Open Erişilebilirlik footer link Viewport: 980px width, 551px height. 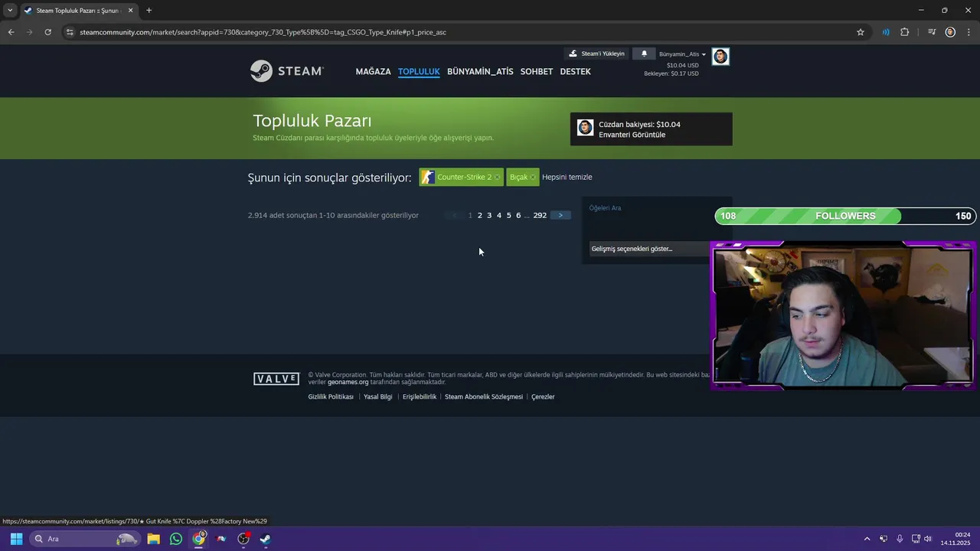point(420,396)
